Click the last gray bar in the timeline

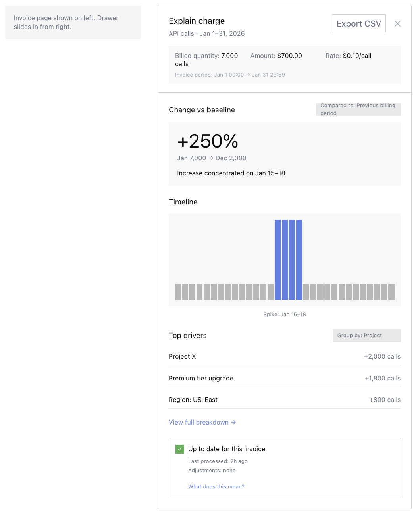(x=391, y=292)
